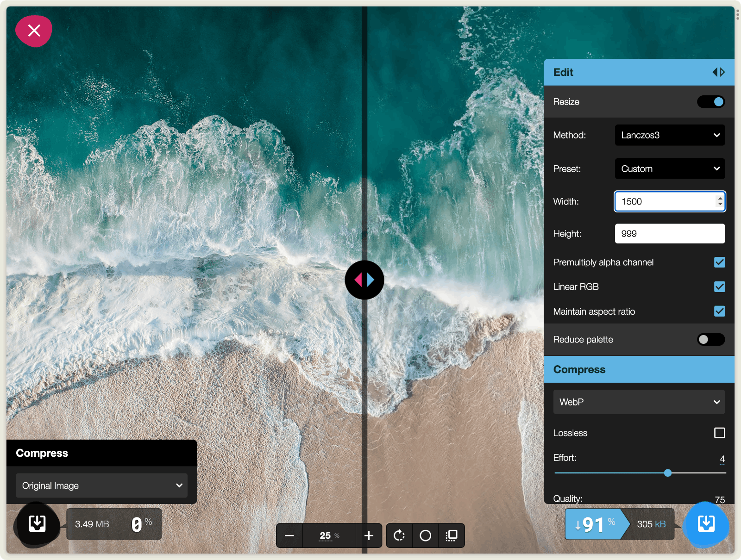Open the Original Image dropdown
Screen dimensions: 741x560
coord(101,485)
